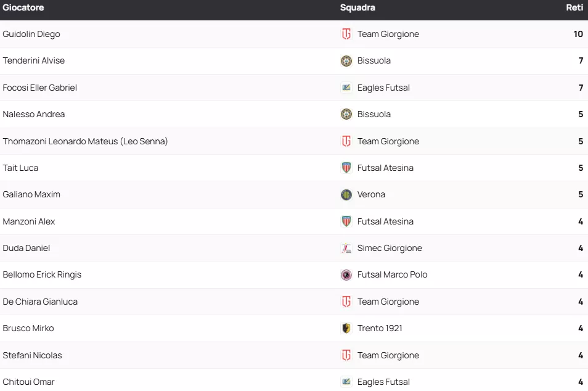Open the Trento 1921 team name link

pyautogui.click(x=380, y=328)
